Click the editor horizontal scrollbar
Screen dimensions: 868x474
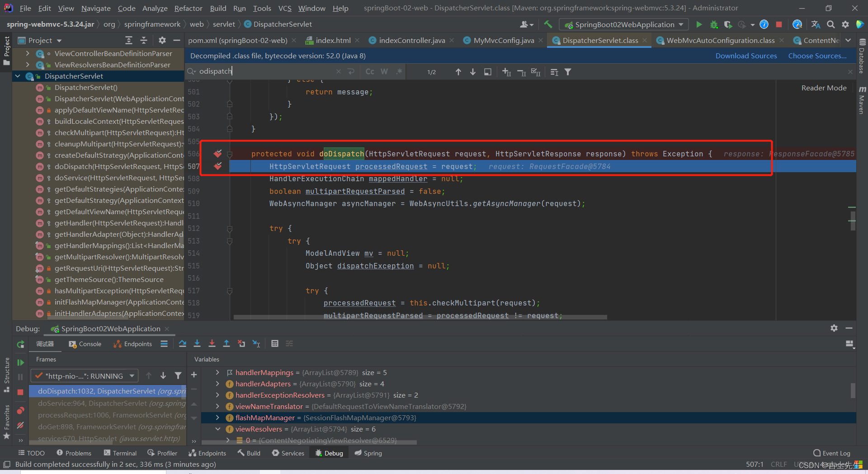pos(420,317)
